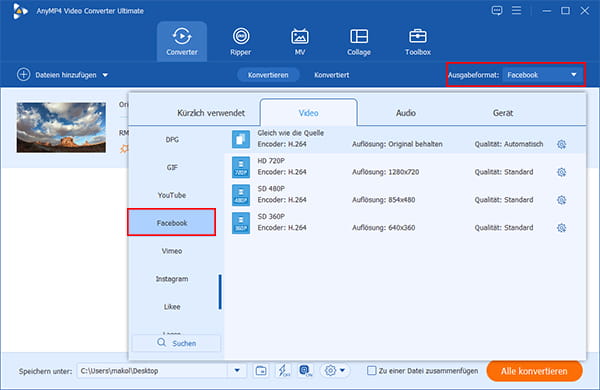
Task: Select YouTube in the format list
Action: [172, 195]
